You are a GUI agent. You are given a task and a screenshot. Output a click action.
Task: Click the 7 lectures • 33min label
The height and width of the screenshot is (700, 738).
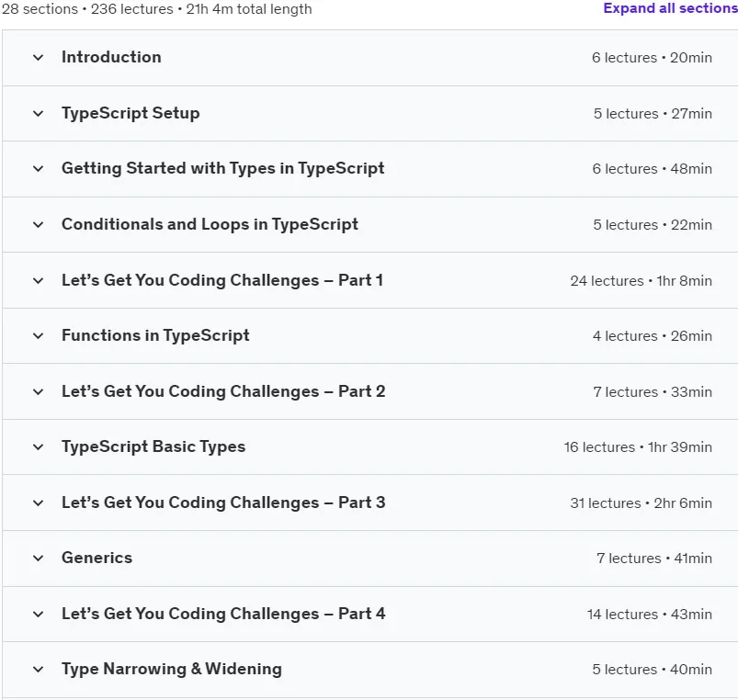[x=653, y=392]
